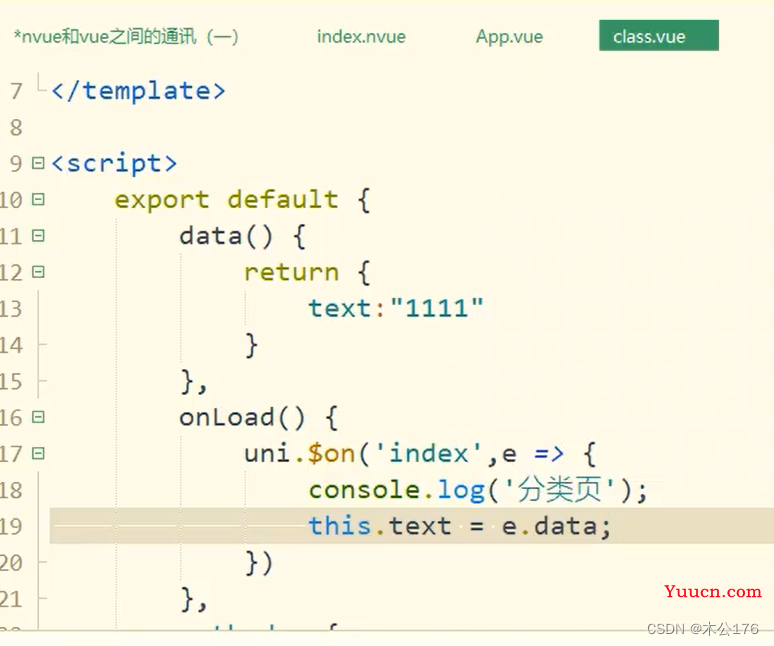This screenshot has width=774, height=646.
Task: Collapse export default fold marker on line 10
Action: [38, 199]
